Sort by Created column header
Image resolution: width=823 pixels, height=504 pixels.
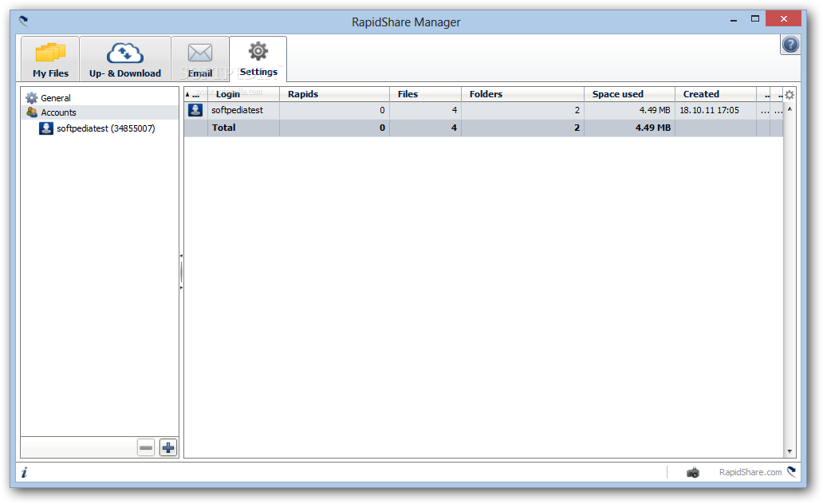coord(715,94)
